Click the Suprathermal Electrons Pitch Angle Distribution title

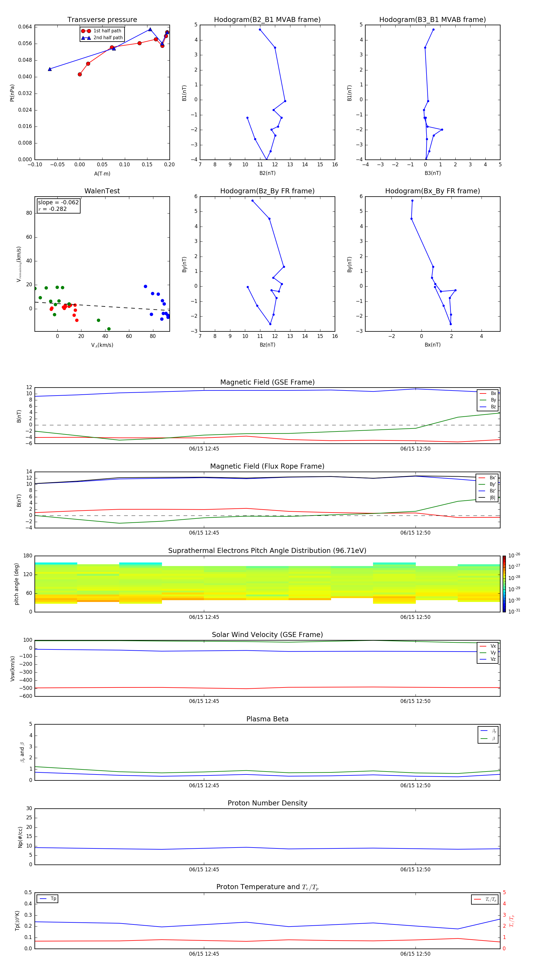coord(267,551)
